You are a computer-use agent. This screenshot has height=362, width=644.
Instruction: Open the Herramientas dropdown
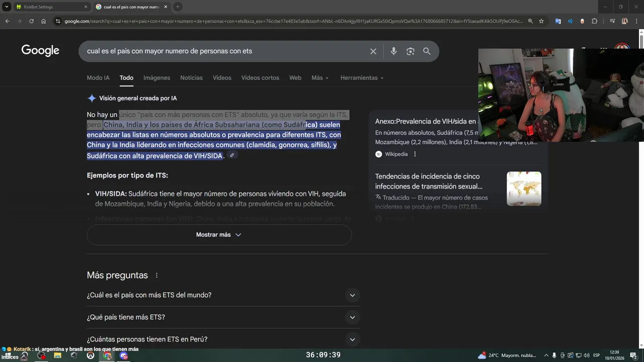[x=362, y=78]
